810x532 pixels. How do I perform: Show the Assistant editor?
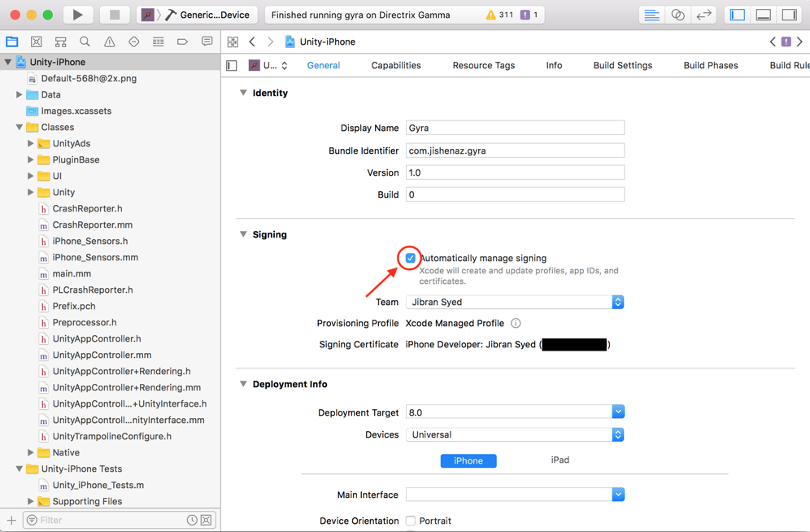tap(677, 15)
